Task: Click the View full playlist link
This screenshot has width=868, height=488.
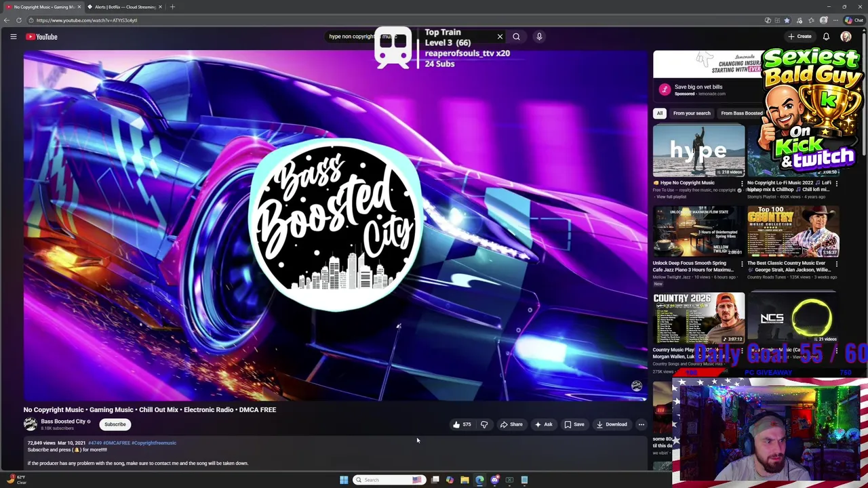Action: (x=671, y=197)
